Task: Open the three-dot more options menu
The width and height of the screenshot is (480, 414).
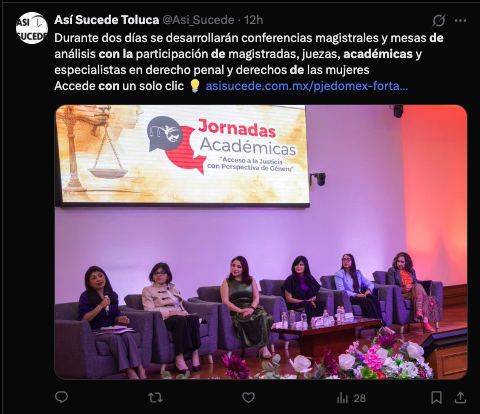Action: 460,21
